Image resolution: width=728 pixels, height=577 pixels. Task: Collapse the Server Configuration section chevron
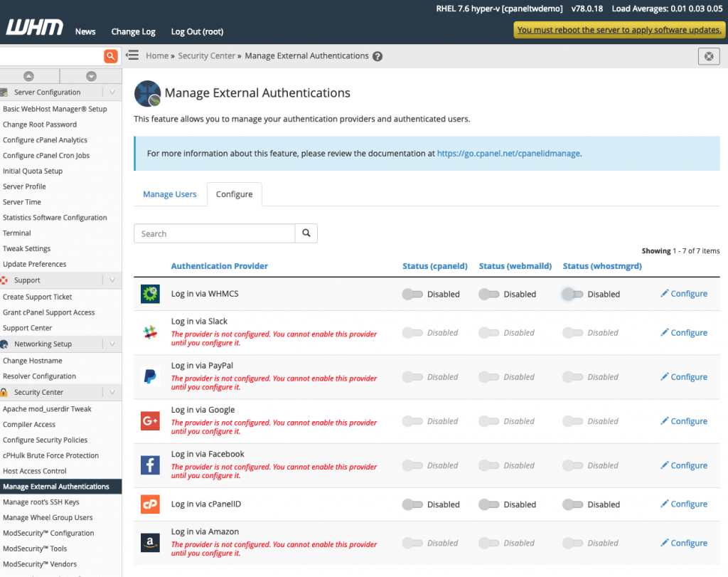coord(112,92)
